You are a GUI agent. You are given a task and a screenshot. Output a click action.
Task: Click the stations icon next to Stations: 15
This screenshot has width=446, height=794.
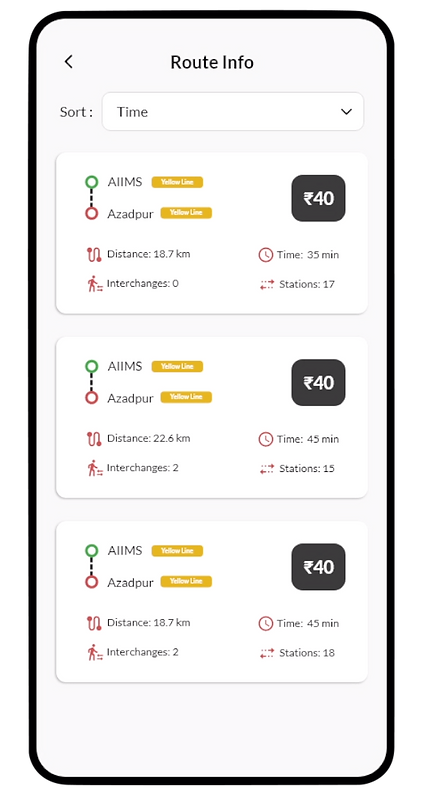[x=267, y=469]
